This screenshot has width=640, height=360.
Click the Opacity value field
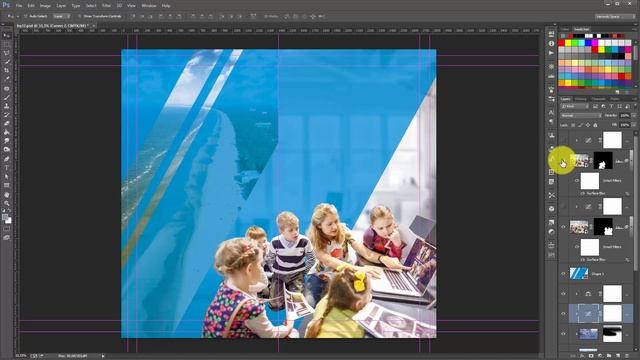tap(624, 116)
